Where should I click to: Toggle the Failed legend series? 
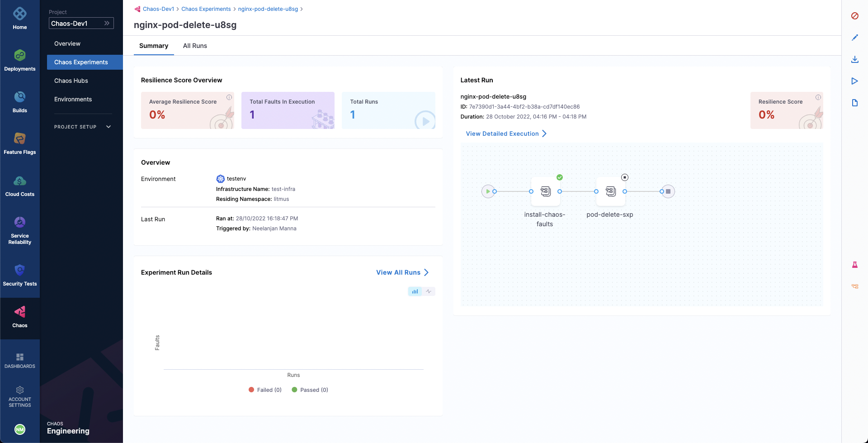click(x=265, y=390)
